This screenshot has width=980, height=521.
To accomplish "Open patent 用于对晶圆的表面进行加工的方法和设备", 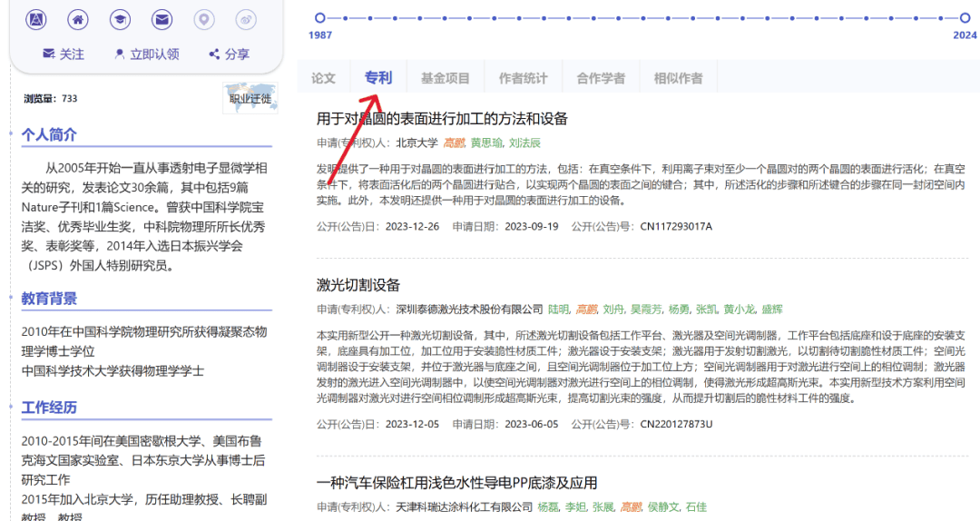I will click(442, 119).
